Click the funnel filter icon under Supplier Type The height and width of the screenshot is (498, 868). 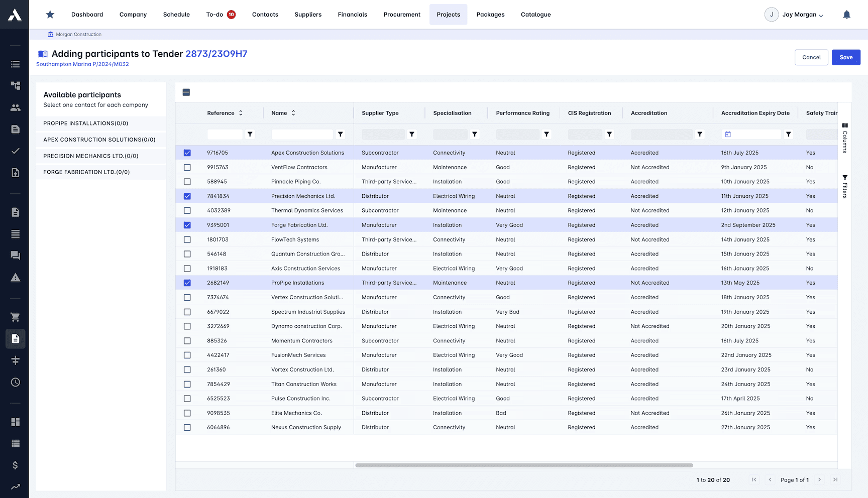pos(412,134)
